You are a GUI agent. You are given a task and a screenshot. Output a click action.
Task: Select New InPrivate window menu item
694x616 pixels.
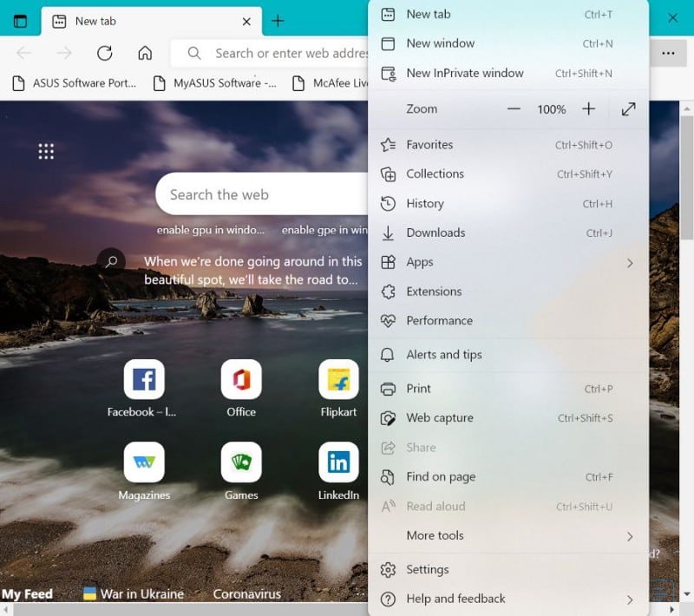(508, 73)
